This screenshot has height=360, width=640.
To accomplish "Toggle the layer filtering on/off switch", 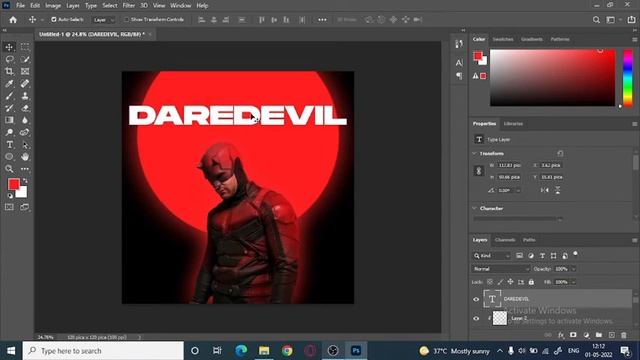I will [x=576, y=254].
